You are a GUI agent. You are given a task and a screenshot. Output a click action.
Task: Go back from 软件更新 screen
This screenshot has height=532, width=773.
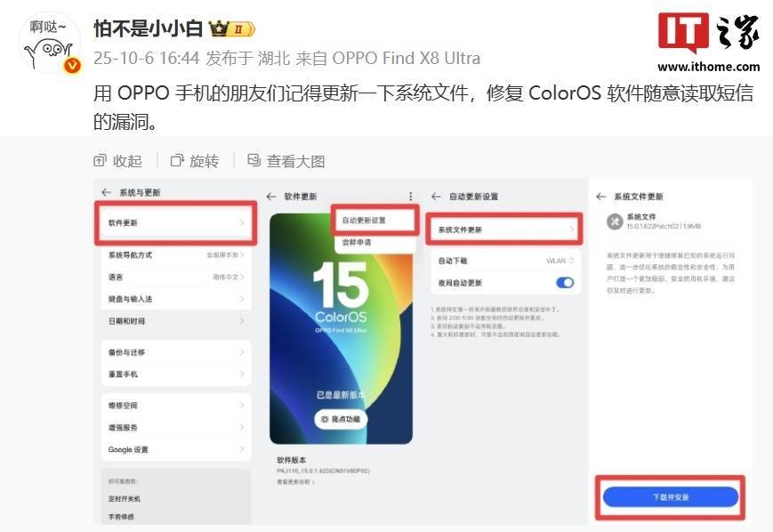(x=271, y=197)
